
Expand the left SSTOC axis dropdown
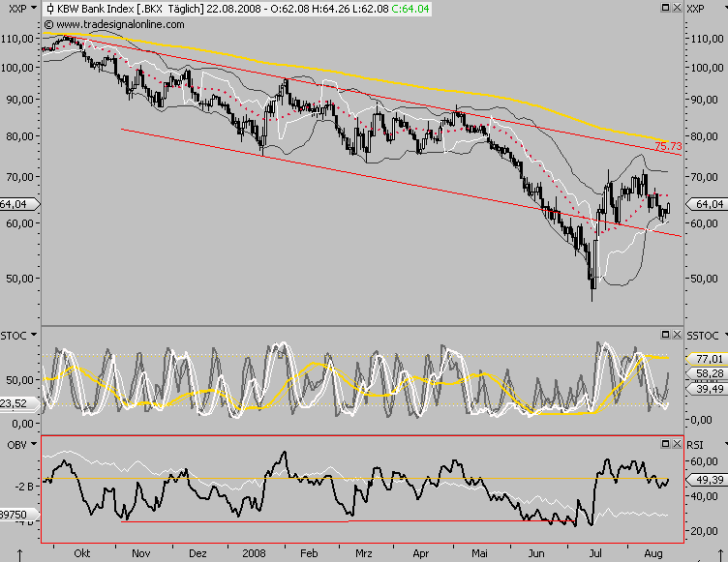click(32, 334)
